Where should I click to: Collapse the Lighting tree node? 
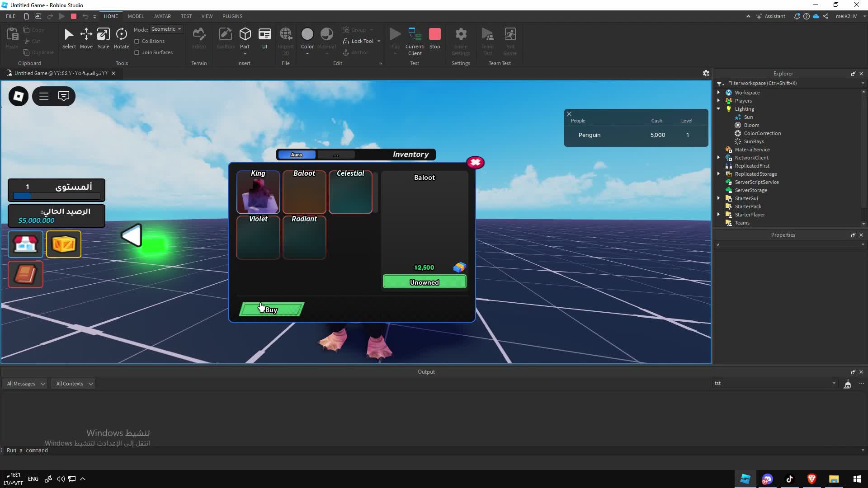point(718,109)
